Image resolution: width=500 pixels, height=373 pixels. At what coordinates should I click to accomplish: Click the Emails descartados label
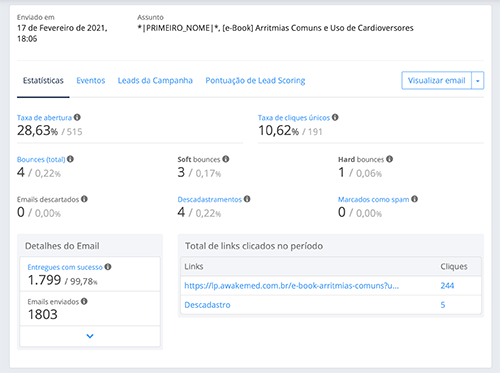click(48, 199)
